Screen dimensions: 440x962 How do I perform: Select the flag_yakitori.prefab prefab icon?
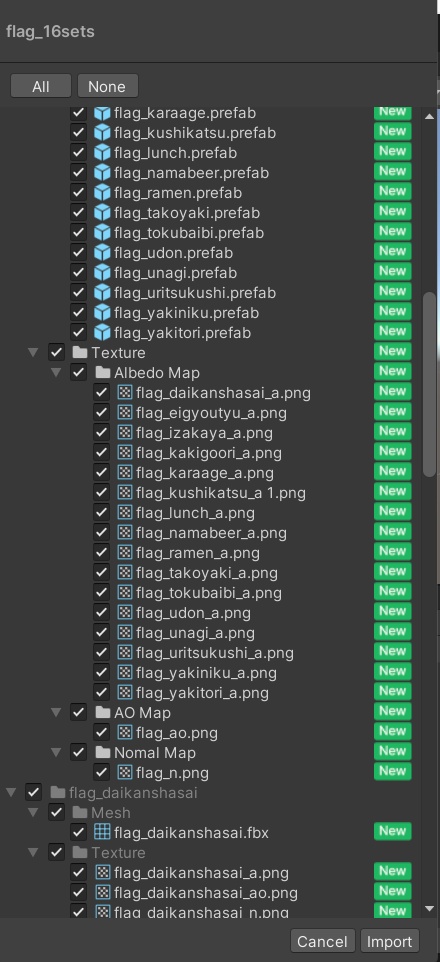pos(102,333)
